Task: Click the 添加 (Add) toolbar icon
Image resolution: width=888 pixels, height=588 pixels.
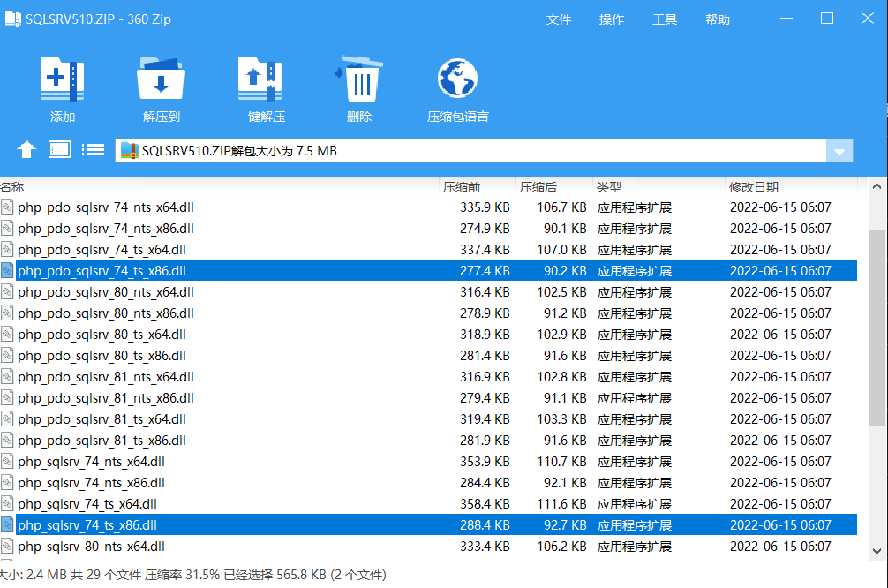Action: pos(62,81)
